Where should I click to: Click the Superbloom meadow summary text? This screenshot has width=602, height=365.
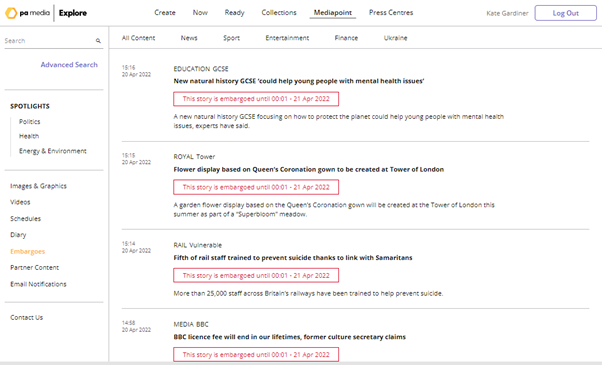(x=334, y=210)
